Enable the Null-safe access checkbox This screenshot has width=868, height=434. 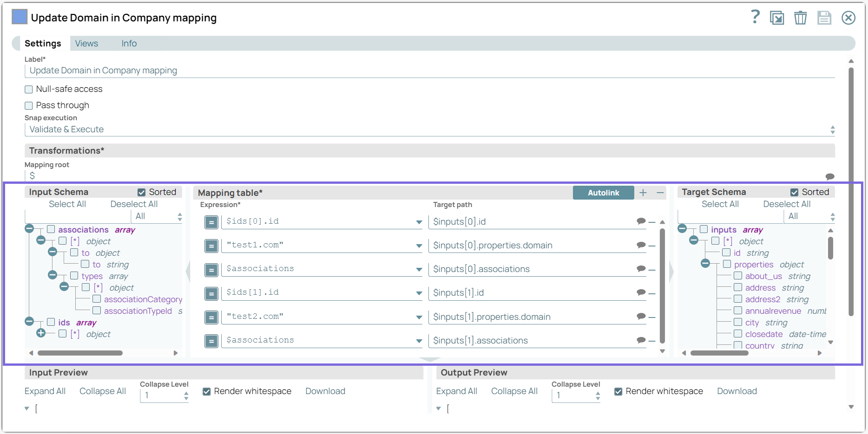29,89
